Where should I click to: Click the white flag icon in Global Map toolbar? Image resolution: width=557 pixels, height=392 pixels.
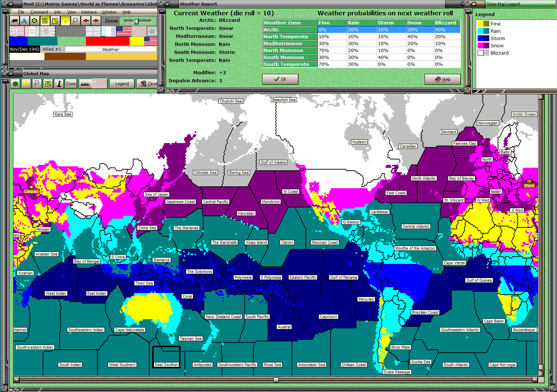(37, 84)
